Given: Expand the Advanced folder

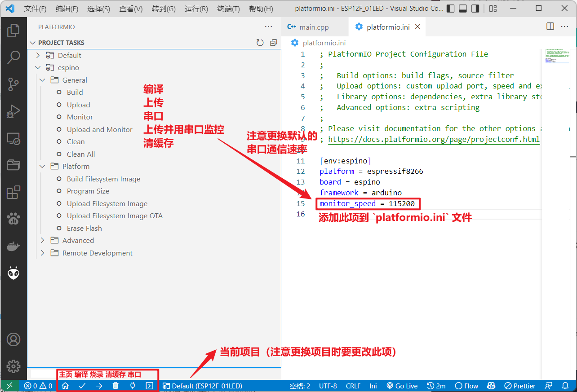Looking at the screenshot, I should click(x=43, y=240).
